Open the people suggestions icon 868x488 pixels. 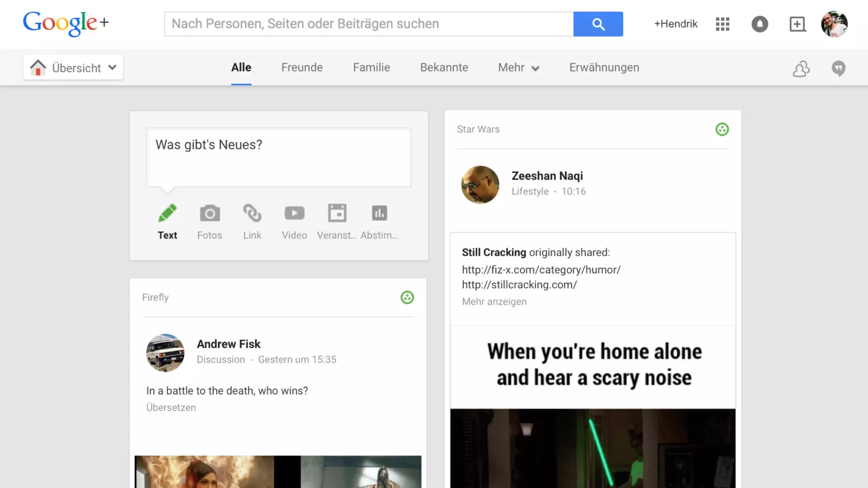(x=801, y=68)
